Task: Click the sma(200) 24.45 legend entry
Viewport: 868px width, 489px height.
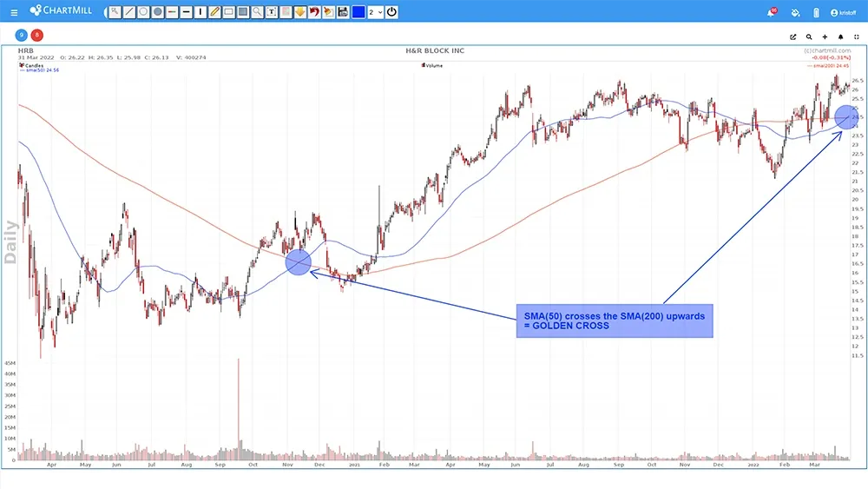Action: pos(827,66)
